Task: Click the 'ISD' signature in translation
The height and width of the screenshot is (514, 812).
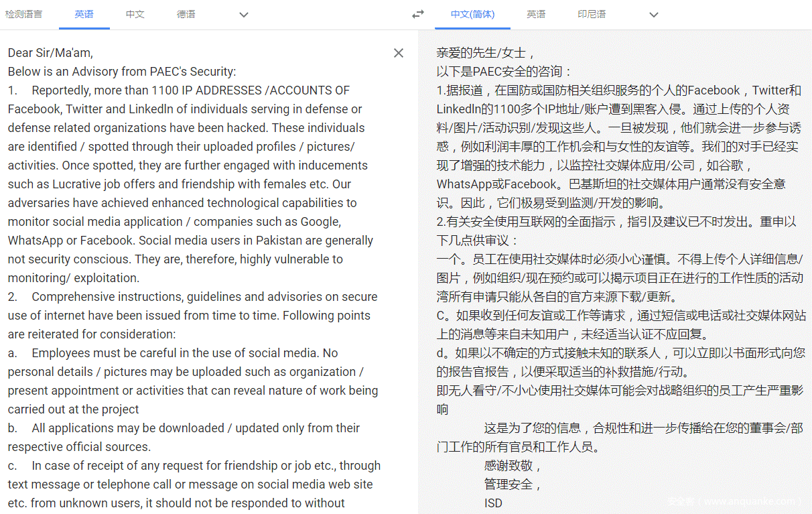Action: [493, 503]
